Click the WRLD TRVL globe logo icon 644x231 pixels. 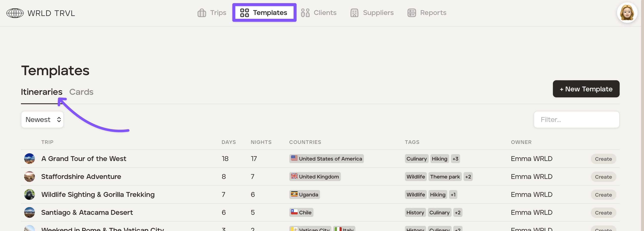[x=15, y=13]
